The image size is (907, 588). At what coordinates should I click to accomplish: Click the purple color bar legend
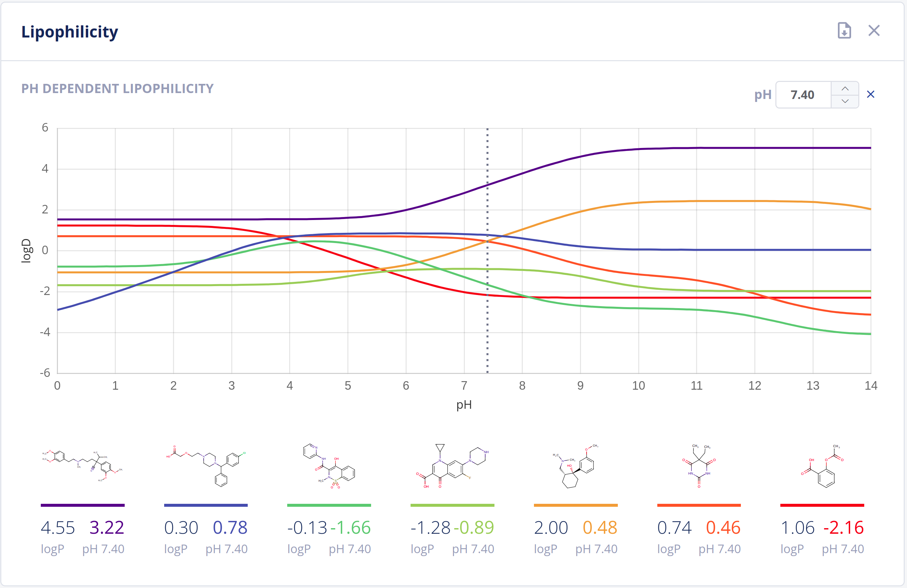pos(82,505)
